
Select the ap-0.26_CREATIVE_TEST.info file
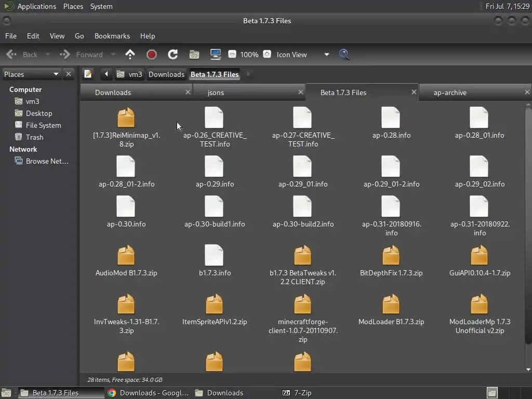(215, 127)
